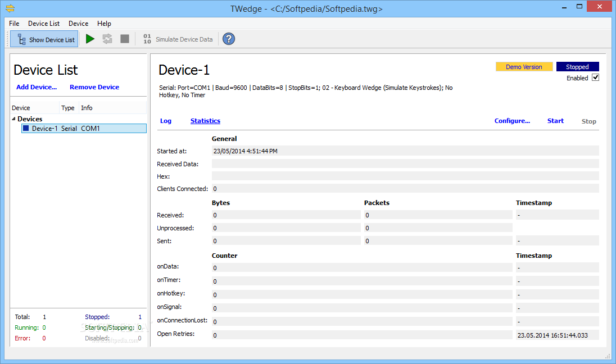Click the Restart device arrows icon
616x364 pixels.
[107, 39]
